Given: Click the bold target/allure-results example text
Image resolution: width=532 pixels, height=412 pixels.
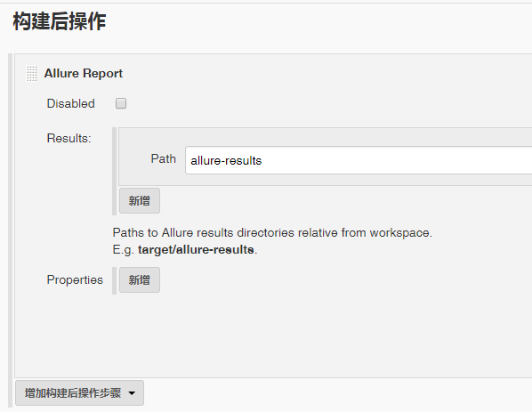Looking at the screenshot, I should [196, 250].
